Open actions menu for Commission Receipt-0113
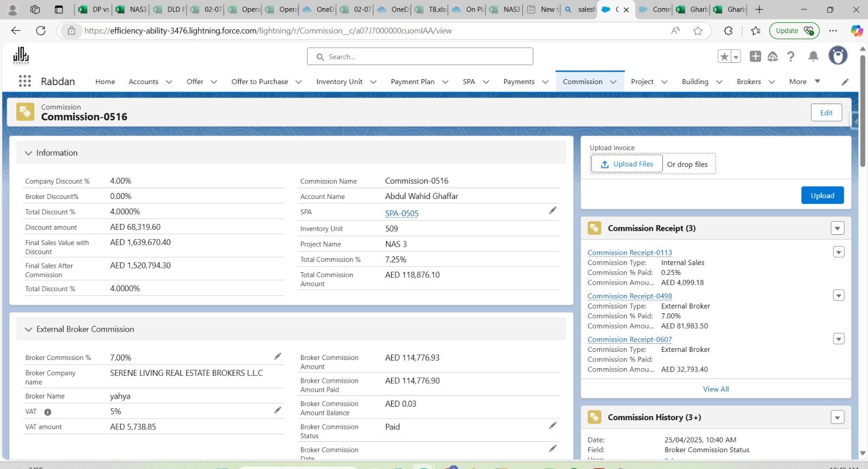The height and width of the screenshot is (469, 868). tap(839, 252)
